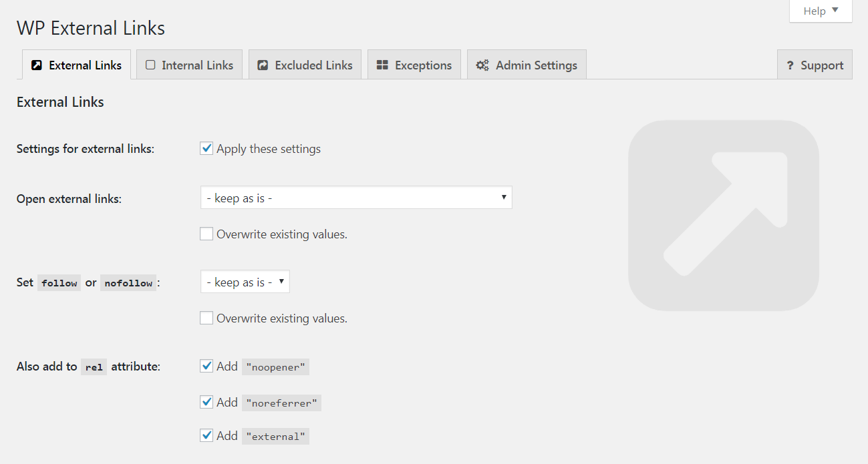Click the External Links tab arrow icon
The height and width of the screenshot is (464, 868).
click(x=37, y=65)
